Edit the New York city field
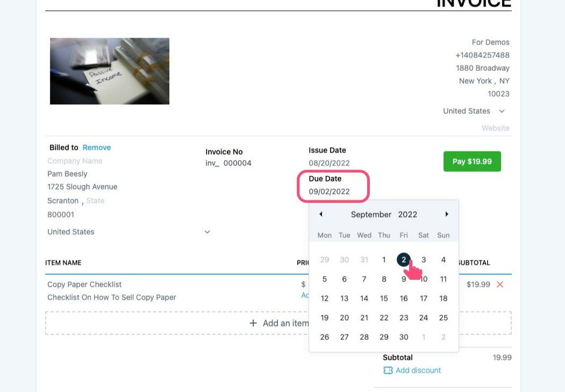 (475, 81)
